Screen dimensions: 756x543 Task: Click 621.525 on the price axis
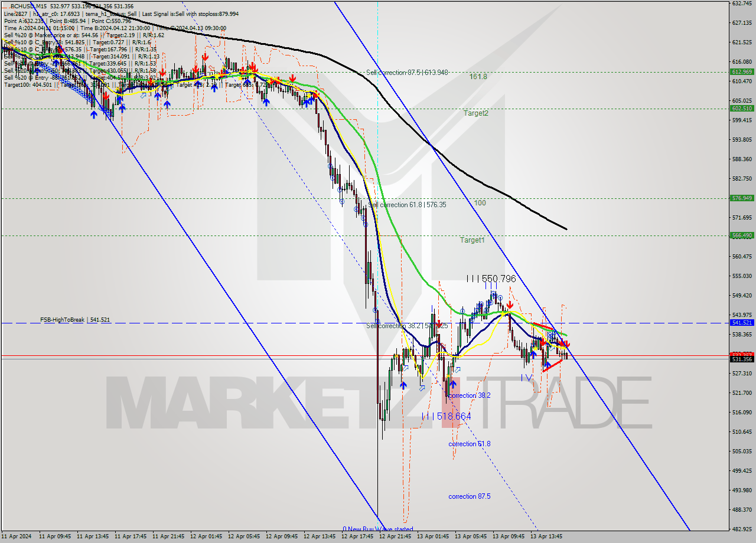click(742, 42)
